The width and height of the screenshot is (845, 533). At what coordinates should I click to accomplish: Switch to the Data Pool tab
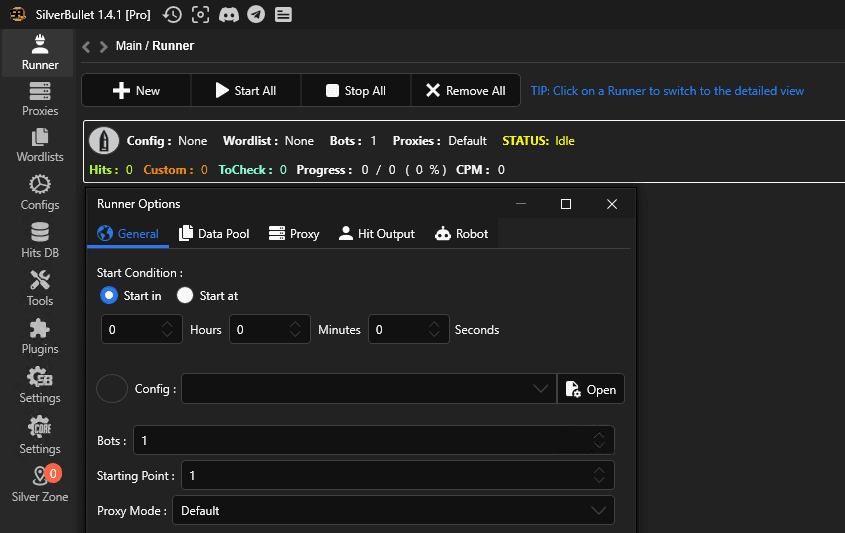(x=214, y=234)
